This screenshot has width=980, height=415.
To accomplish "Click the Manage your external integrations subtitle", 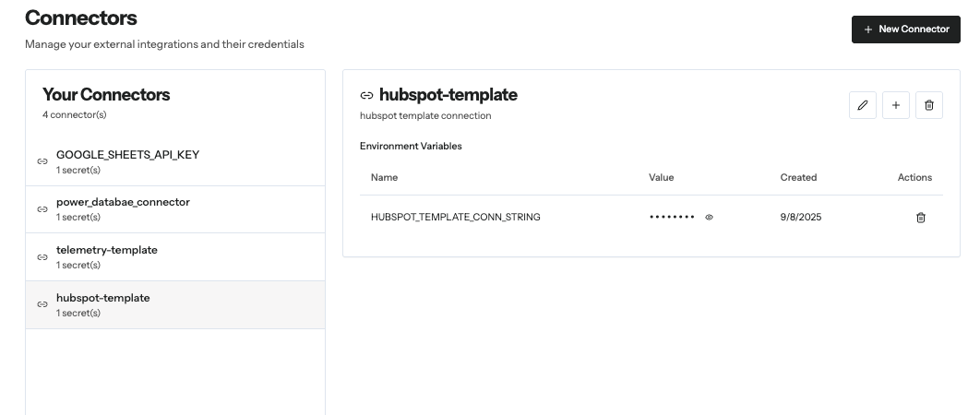I will 164,44.
